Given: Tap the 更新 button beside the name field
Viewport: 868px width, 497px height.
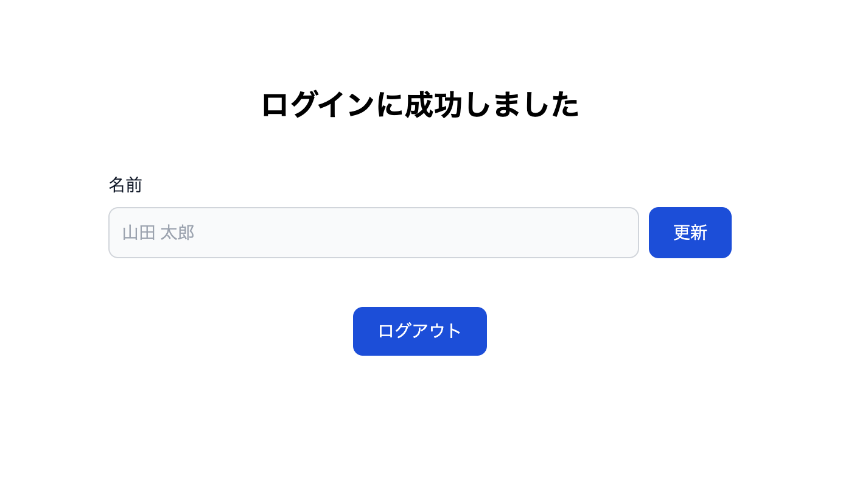Looking at the screenshot, I should pos(690,233).
